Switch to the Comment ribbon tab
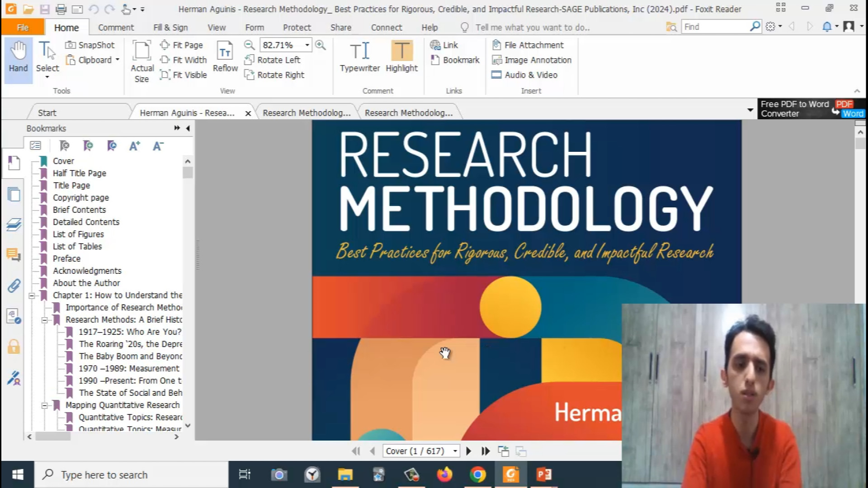The height and width of the screenshot is (488, 868). (x=116, y=27)
